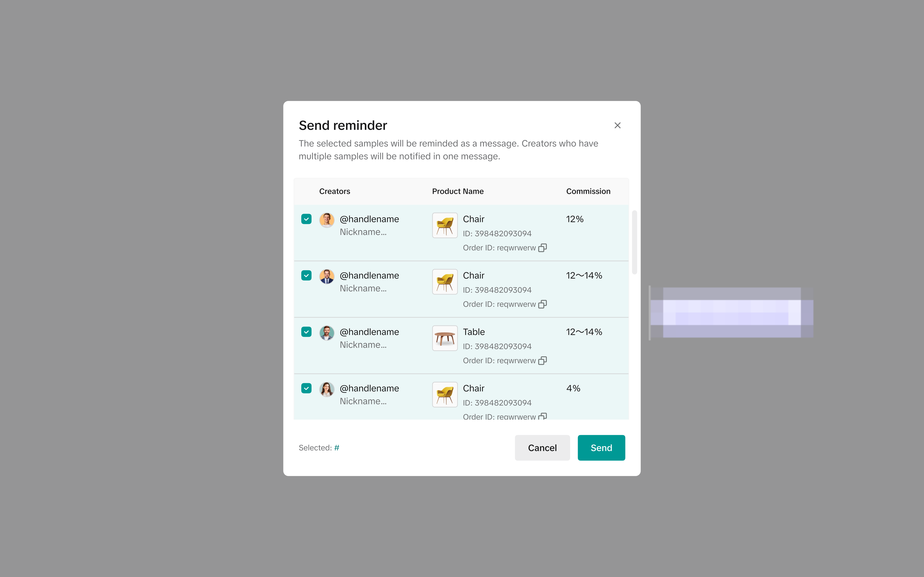Uncheck the first creator's checkbox
Image resolution: width=924 pixels, height=577 pixels.
306,219
